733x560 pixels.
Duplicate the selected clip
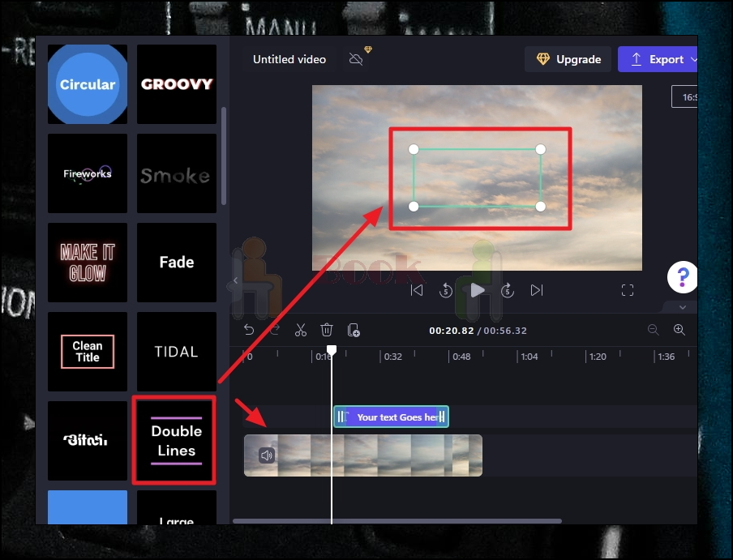pos(354,330)
